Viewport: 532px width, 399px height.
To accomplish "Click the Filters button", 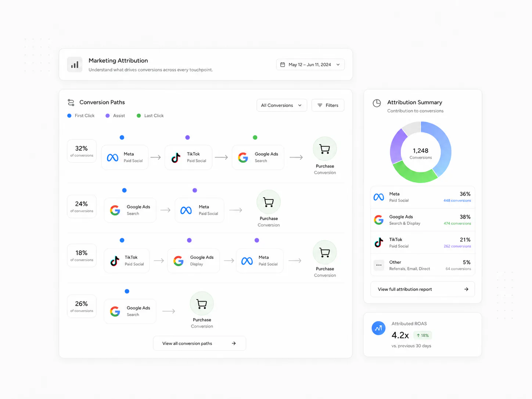I will click(328, 105).
